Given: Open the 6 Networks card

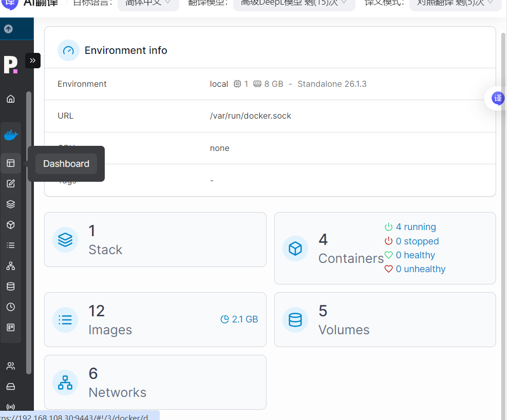Looking at the screenshot, I should coord(155,382).
